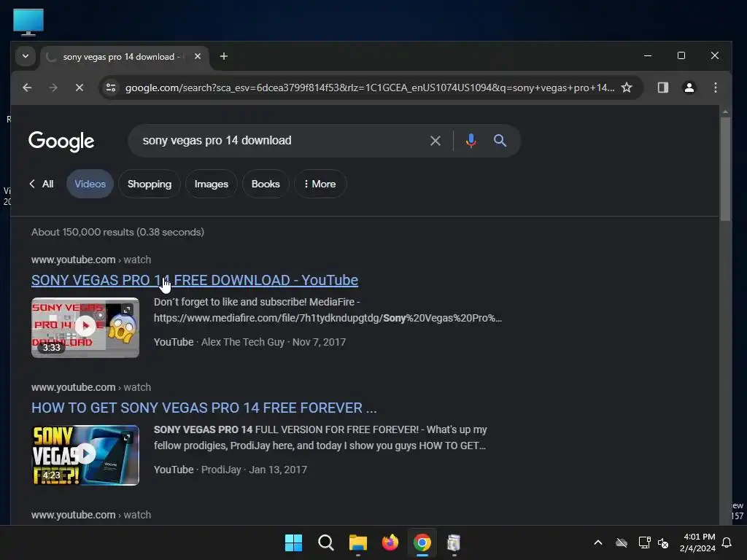
Task: Click the muted volume tray icon
Action: (x=663, y=542)
